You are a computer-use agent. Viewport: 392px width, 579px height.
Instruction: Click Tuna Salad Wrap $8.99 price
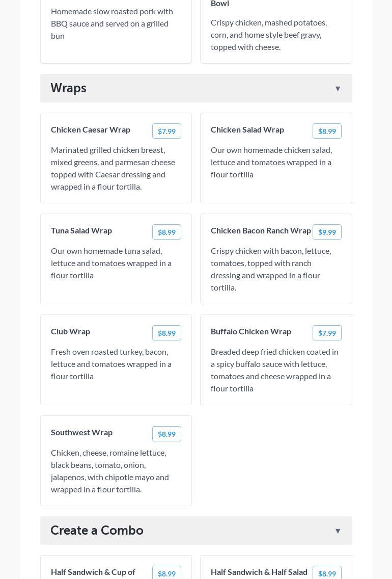166,232
